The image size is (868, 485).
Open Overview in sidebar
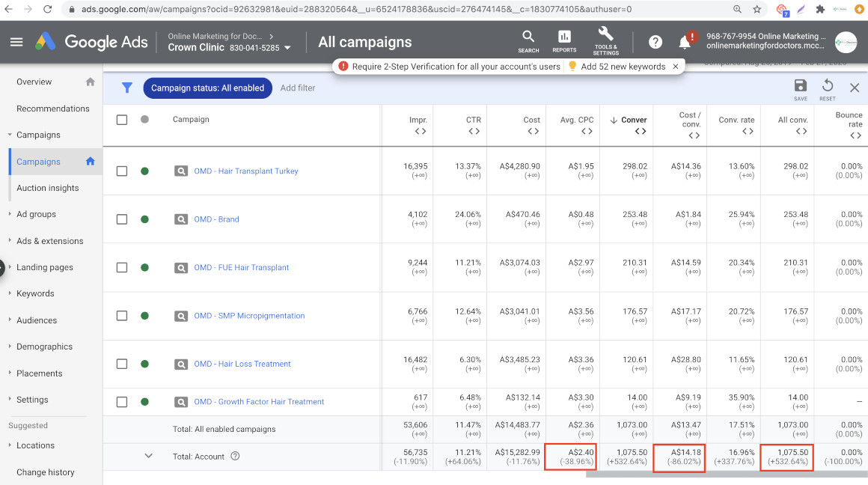click(34, 82)
